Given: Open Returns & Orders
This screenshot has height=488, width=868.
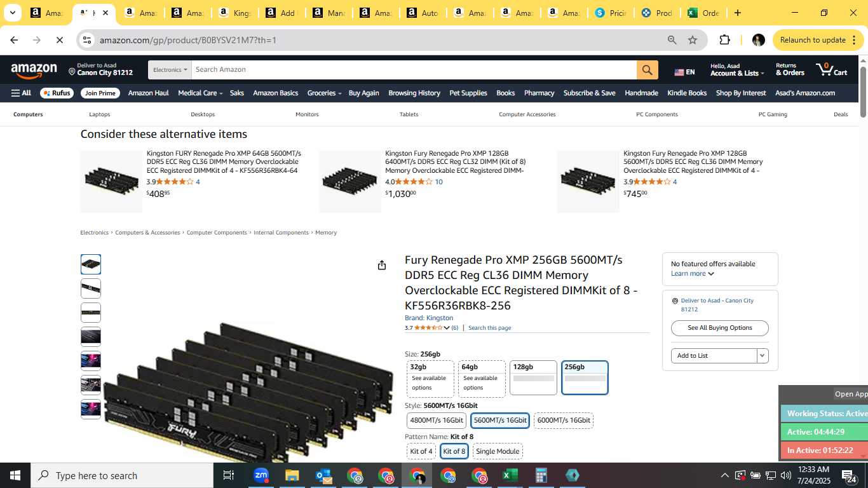Looking at the screenshot, I should pos(790,69).
